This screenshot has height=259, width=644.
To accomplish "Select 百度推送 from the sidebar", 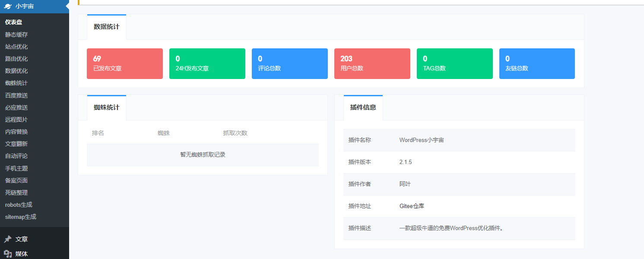I will pos(16,95).
